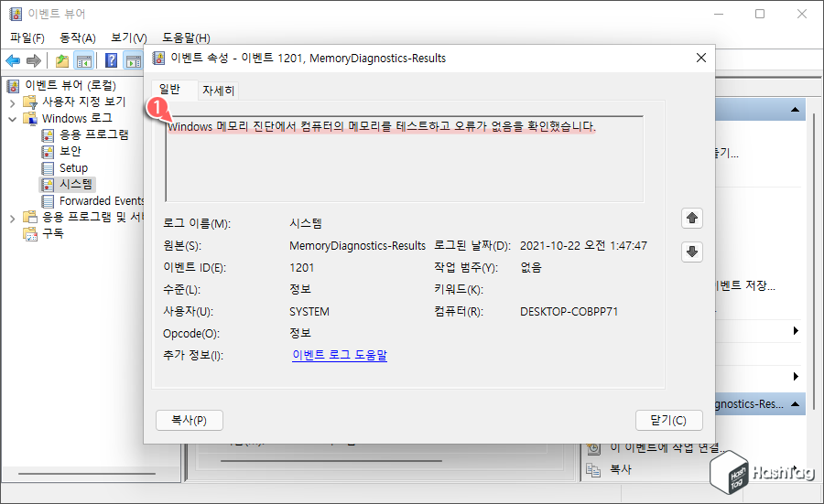Open the 도움말(H) menu
The width and height of the screenshot is (824, 504).
(x=186, y=38)
